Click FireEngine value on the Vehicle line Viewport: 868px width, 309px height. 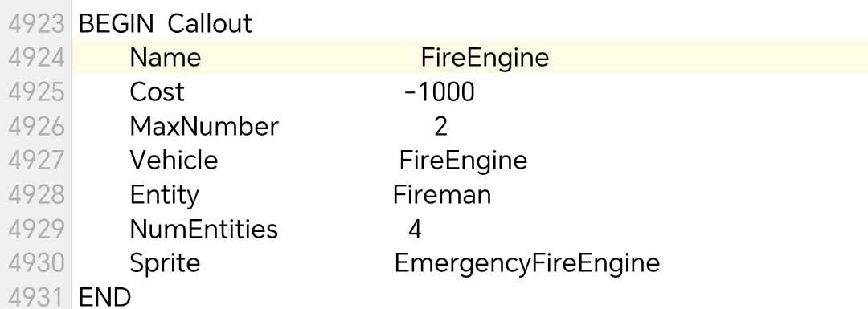[x=464, y=161]
